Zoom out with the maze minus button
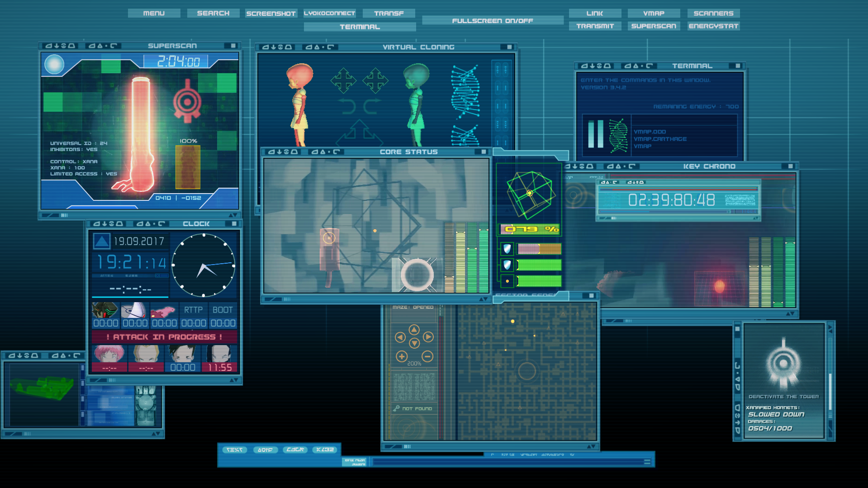 pyautogui.click(x=427, y=356)
